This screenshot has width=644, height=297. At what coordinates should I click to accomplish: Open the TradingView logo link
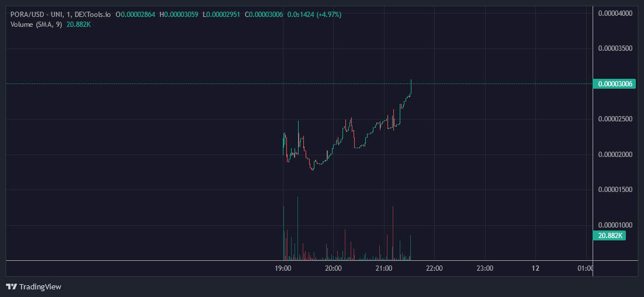coord(34,286)
